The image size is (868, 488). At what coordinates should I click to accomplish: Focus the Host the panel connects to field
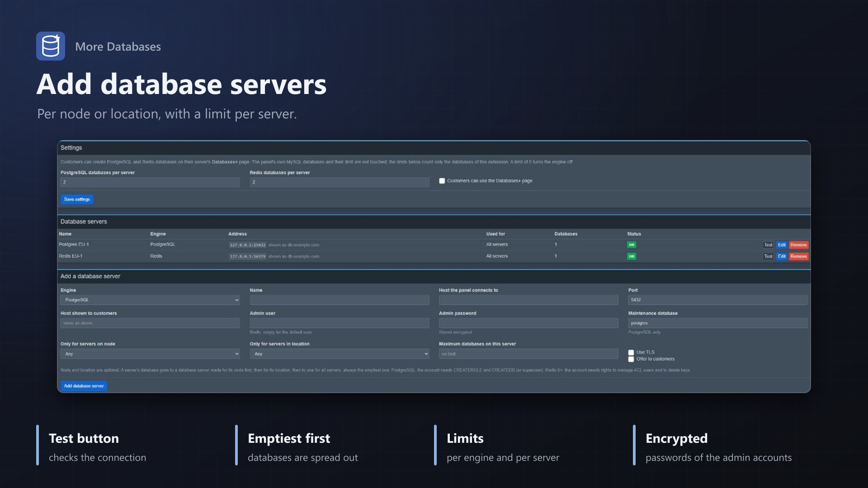point(528,300)
